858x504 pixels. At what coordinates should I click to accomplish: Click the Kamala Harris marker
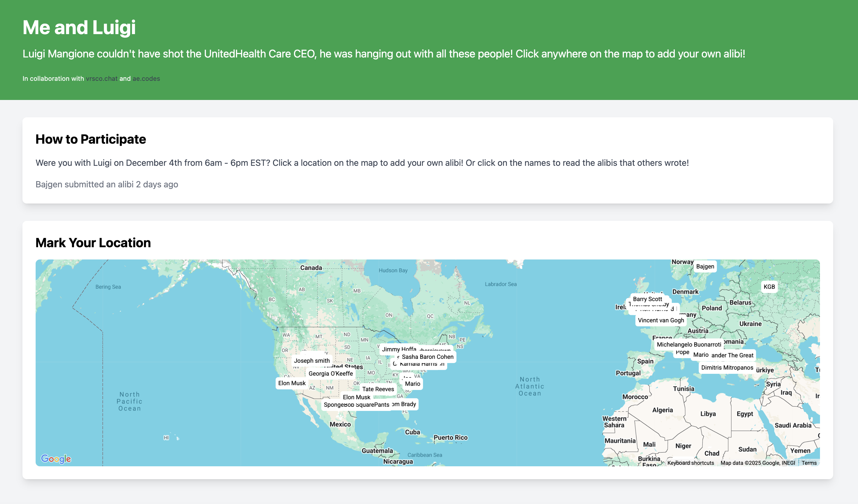pos(418,365)
